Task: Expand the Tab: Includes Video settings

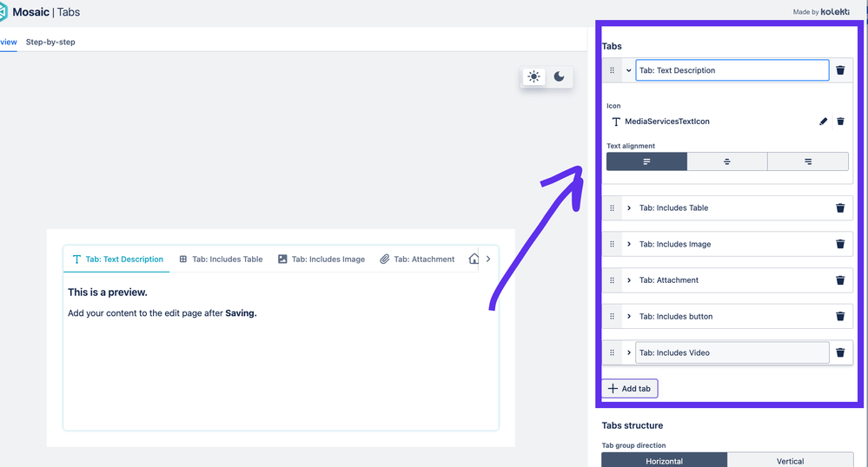Action: [629, 352]
